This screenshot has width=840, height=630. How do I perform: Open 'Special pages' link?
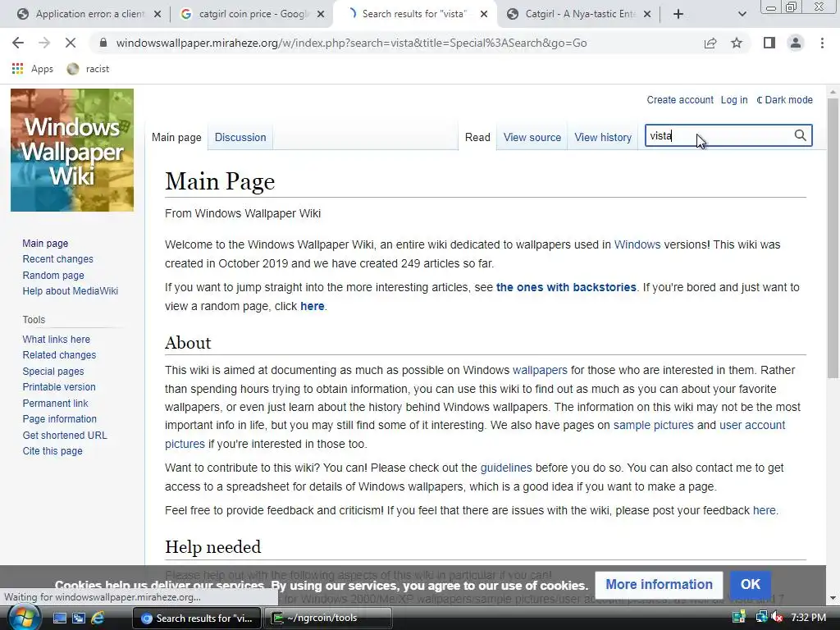(x=53, y=372)
